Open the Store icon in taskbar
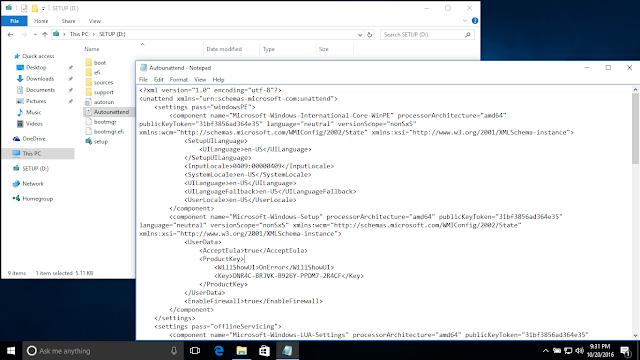This screenshot has height=360, width=640. point(264,351)
